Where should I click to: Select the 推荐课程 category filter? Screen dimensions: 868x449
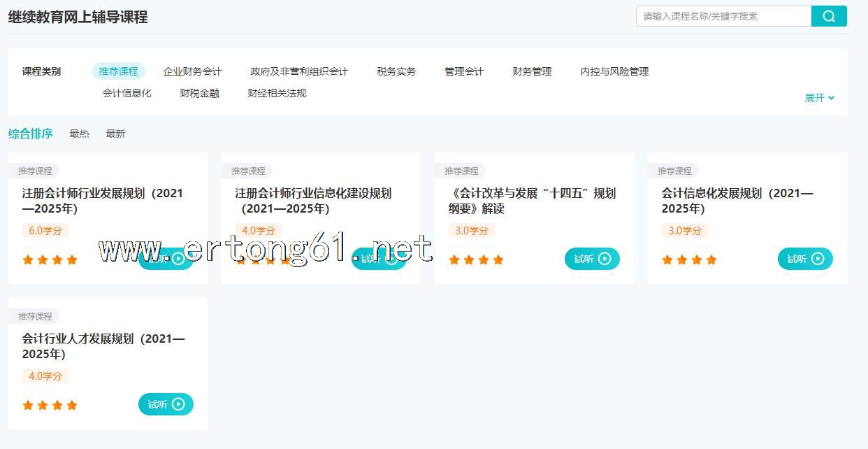point(118,71)
